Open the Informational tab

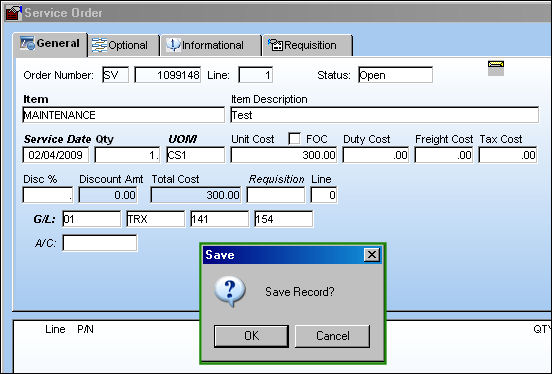click(x=211, y=45)
